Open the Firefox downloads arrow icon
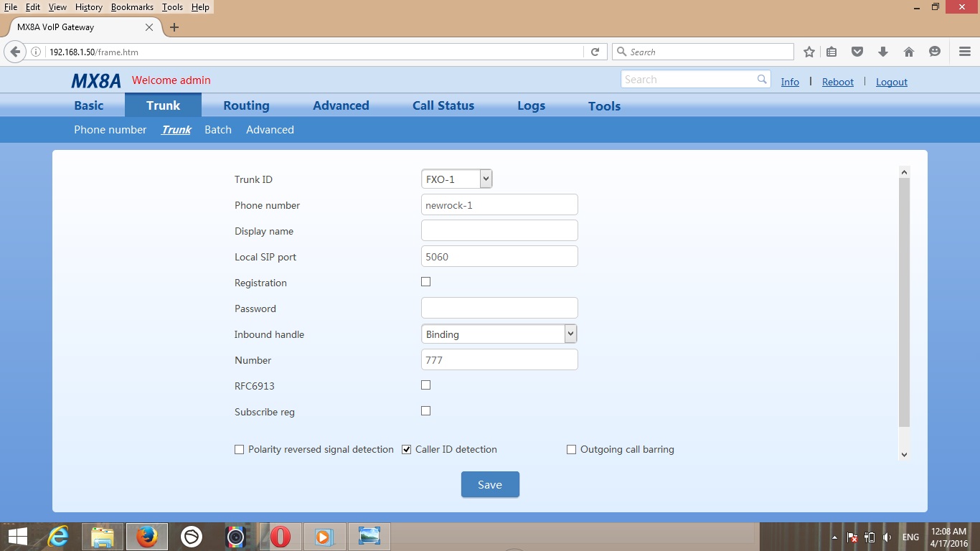 (883, 52)
